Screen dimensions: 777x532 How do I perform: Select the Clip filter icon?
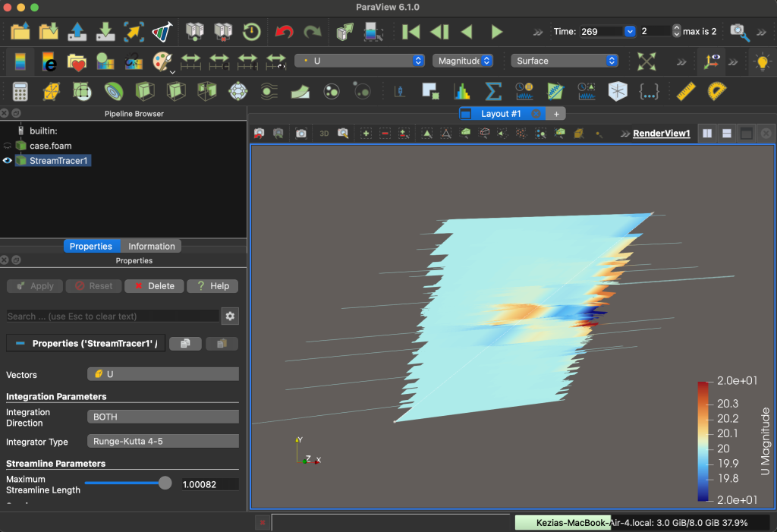[145, 91]
